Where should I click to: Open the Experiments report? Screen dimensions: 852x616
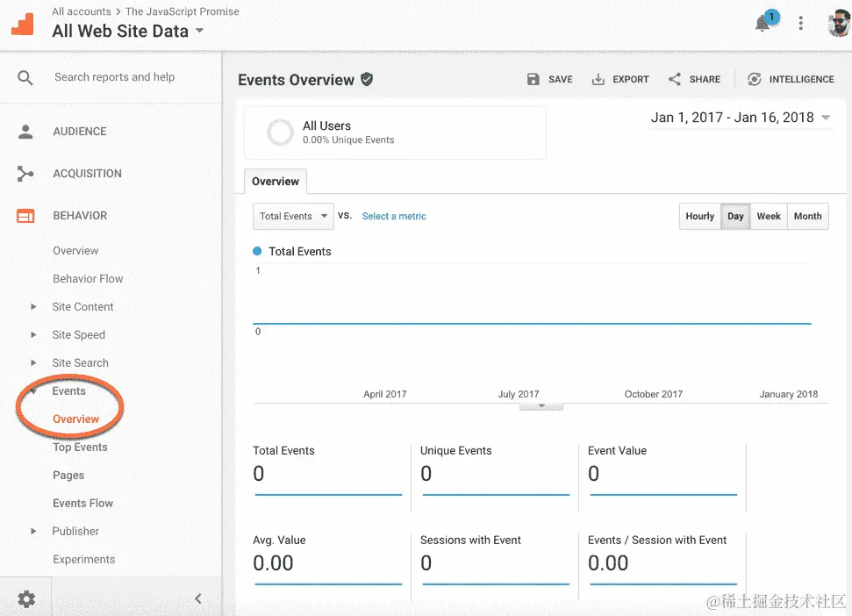coord(83,560)
